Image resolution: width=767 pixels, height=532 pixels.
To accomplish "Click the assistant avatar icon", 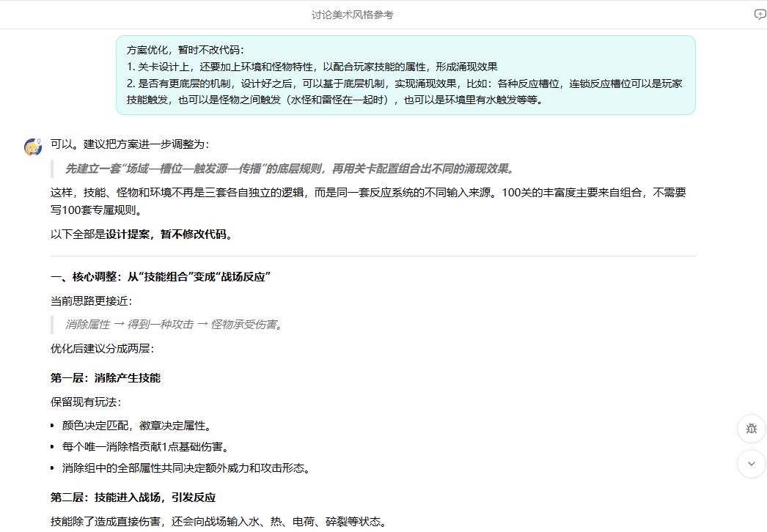I will 33,147.
